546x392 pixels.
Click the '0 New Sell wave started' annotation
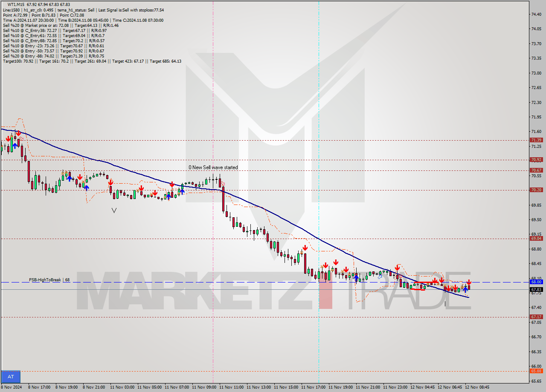[213, 167]
